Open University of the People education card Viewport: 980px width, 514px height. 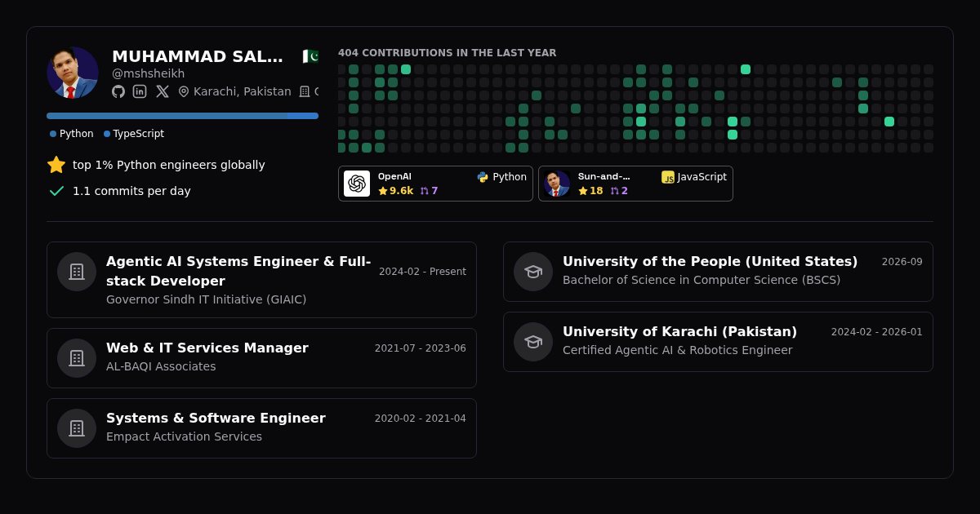[718, 272]
